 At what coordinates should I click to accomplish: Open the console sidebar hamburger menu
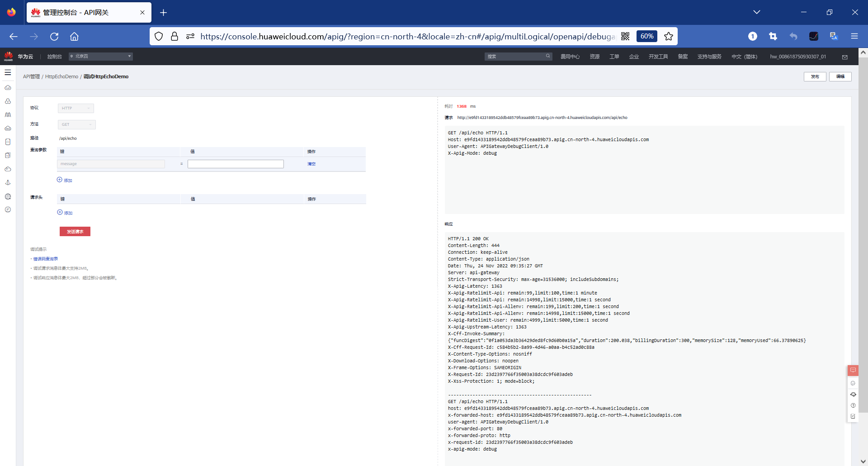point(8,72)
